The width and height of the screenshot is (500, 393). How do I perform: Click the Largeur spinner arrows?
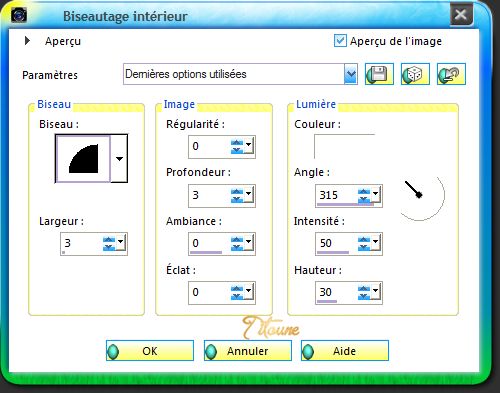tap(109, 243)
